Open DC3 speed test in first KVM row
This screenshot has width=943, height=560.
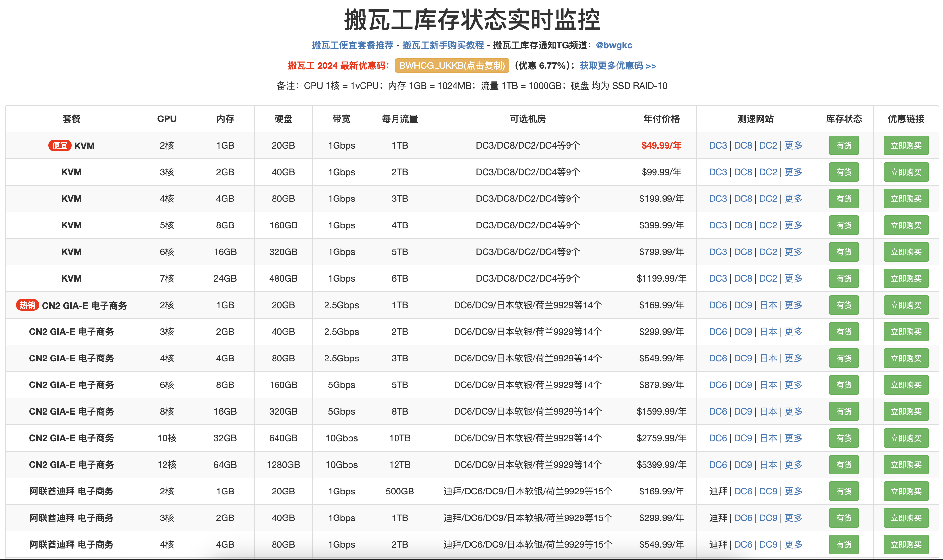(x=718, y=146)
